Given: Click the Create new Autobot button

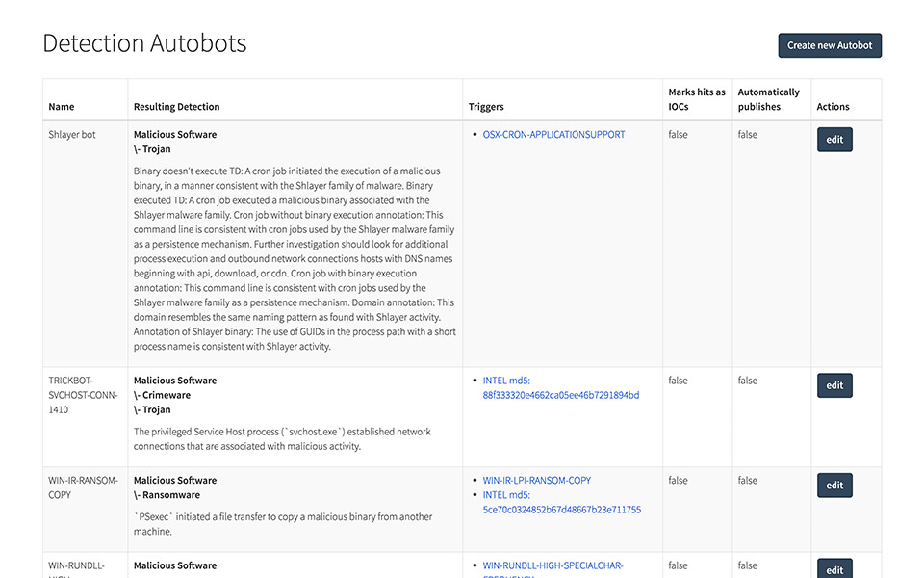Looking at the screenshot, I should tap(829, 45).
